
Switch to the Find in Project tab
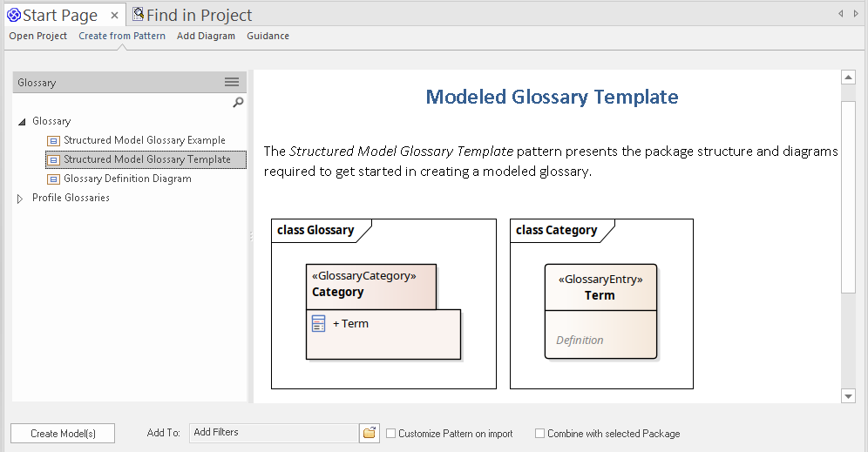(192, 15)
